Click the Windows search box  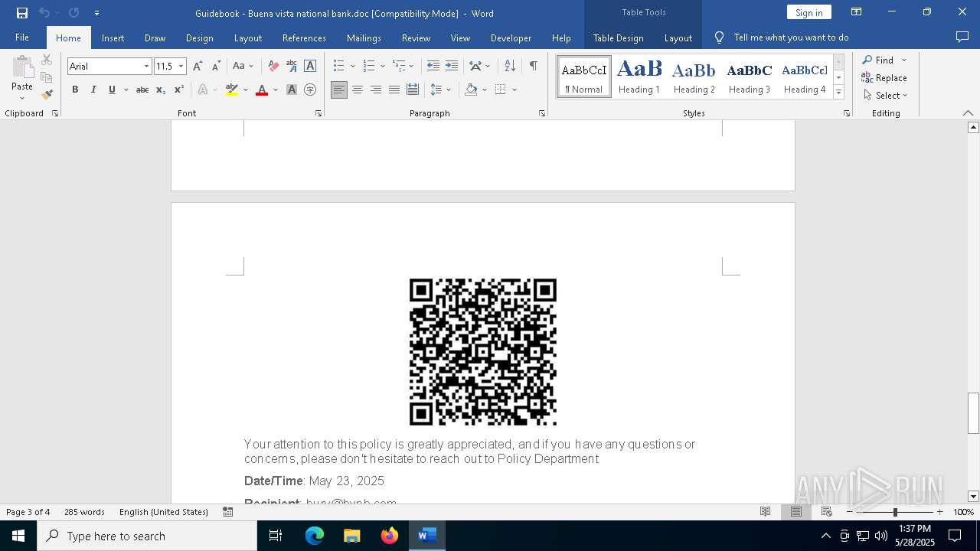pyautogui.click(x=147, y=536)
